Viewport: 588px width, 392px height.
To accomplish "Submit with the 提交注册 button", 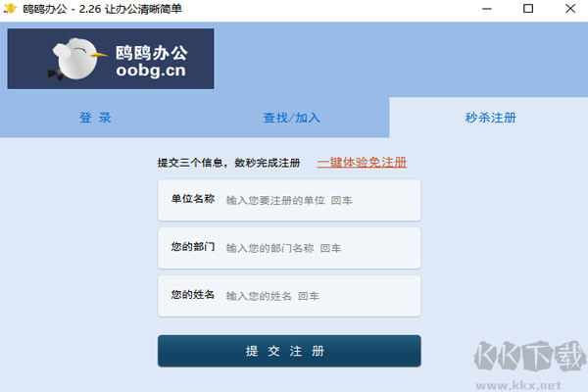I will coord(289,351).
